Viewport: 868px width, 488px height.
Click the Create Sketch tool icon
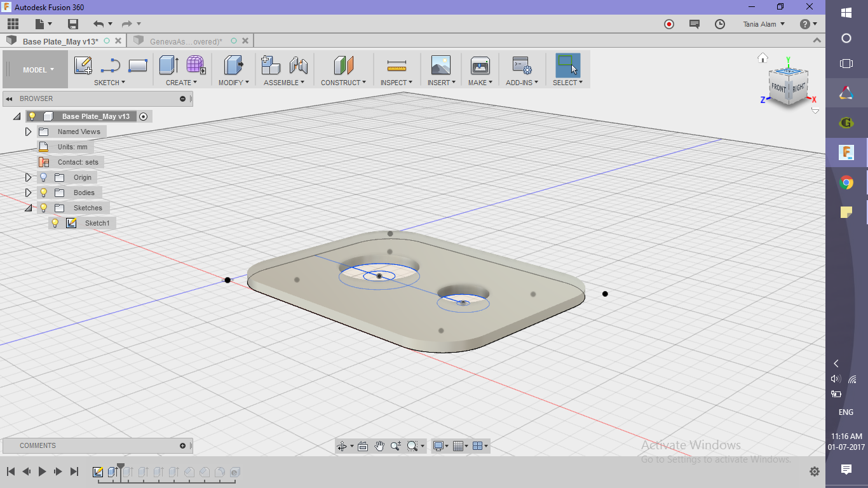[x=83, y=65]
